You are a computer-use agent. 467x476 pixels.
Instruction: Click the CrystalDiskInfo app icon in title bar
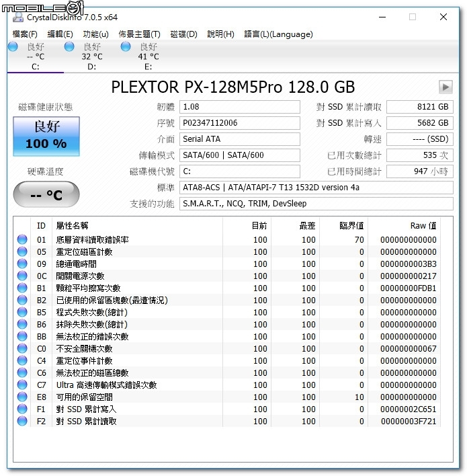click(17, 17)
